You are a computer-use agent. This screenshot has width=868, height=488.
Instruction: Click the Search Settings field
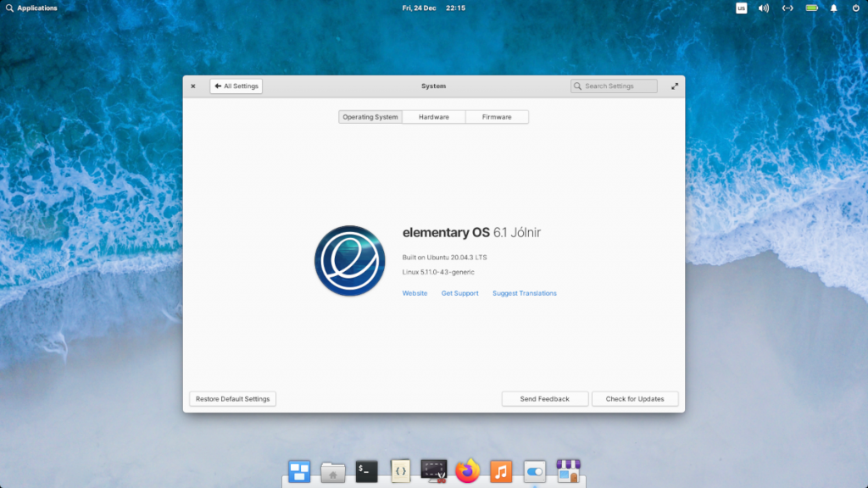click(x=613, y=86)
